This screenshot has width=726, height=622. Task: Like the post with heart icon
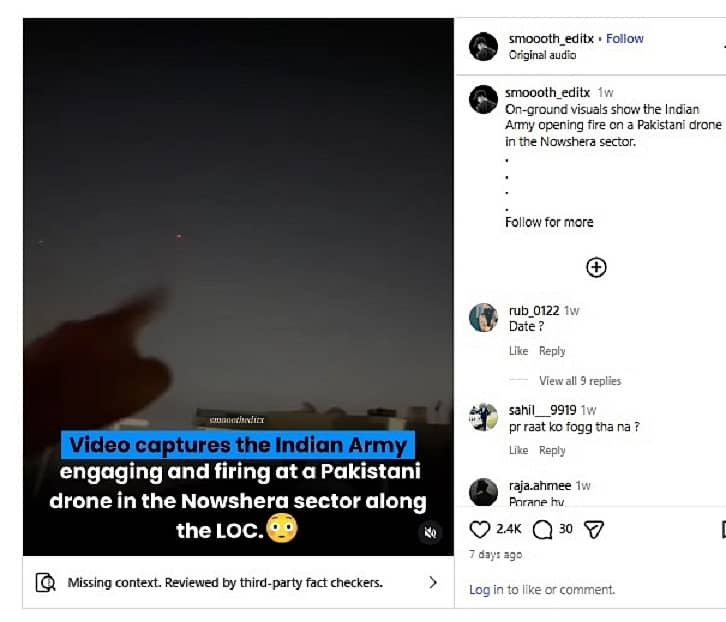click(480, 529)
